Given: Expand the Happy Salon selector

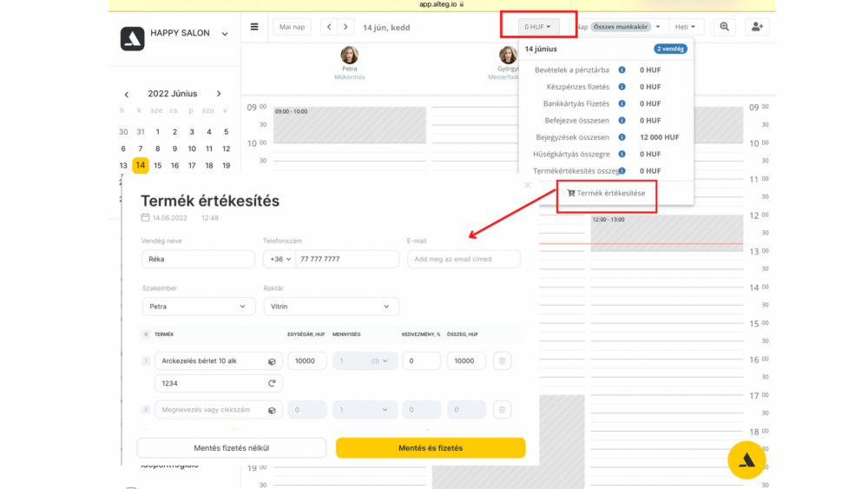Looking at the screenshot, I should [225, 34].
